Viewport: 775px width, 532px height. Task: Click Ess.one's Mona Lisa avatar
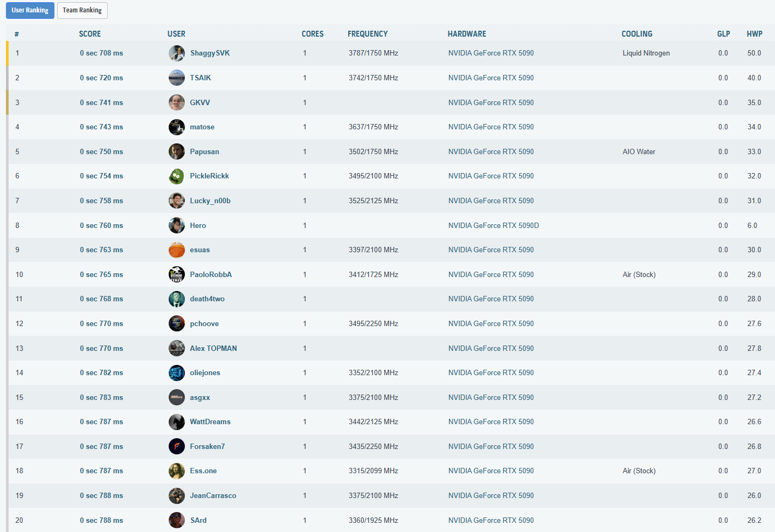[x=176, y=471]
